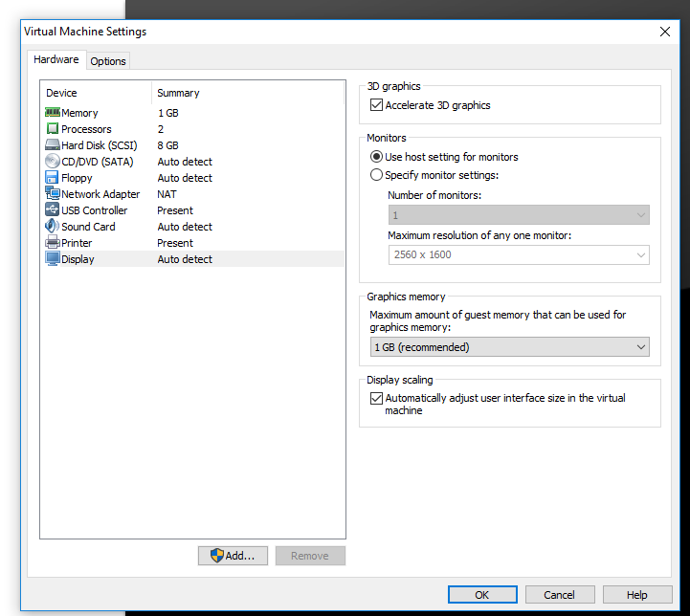This screenshot has height=616, width=690.
Task: Click the 8 GB hard disk summary
Action: tap(168, 145)
